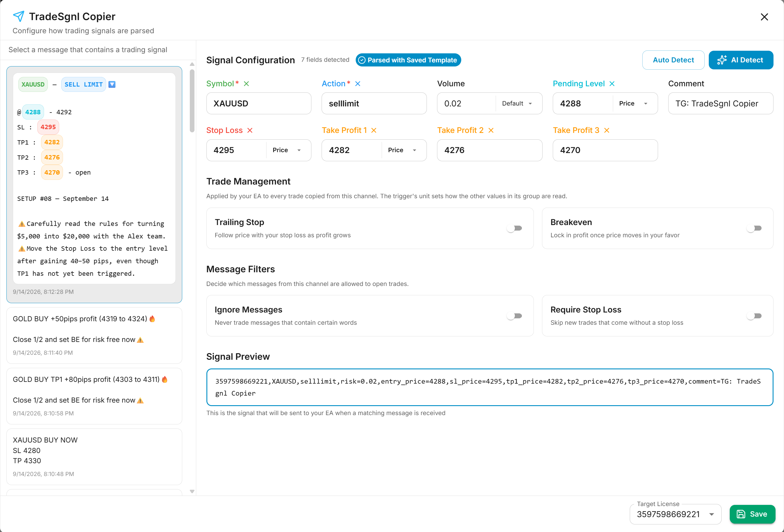Viewport: 784px width, 532px height.
Task: Enable the Trailing Stop toggle
Action: tap(515, 228)
